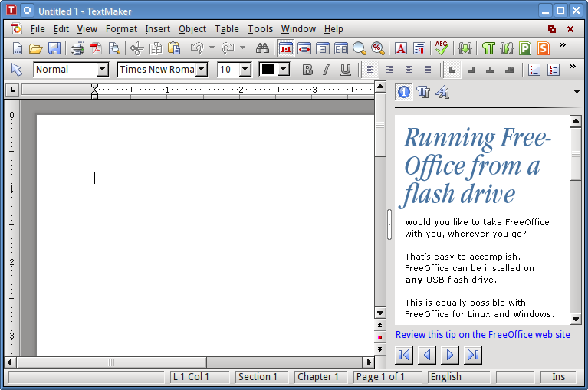Show the next tip

click(450, 355)
